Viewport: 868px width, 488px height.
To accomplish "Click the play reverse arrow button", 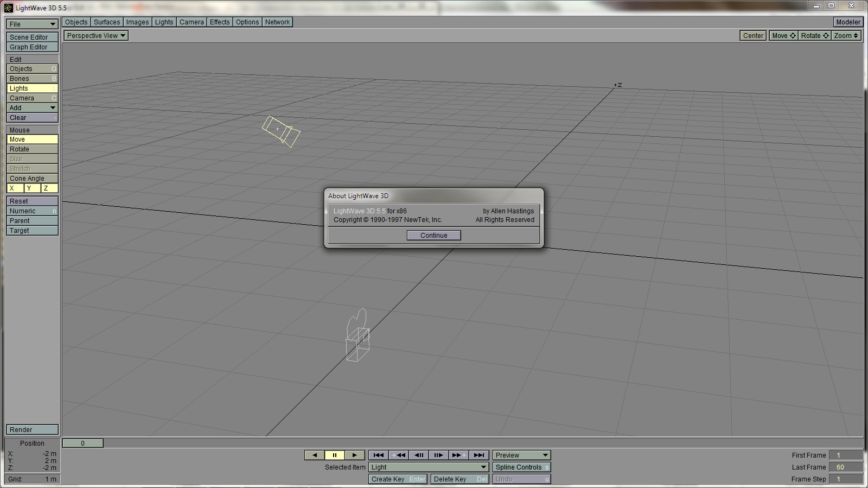I will click(x=314, y=455).
